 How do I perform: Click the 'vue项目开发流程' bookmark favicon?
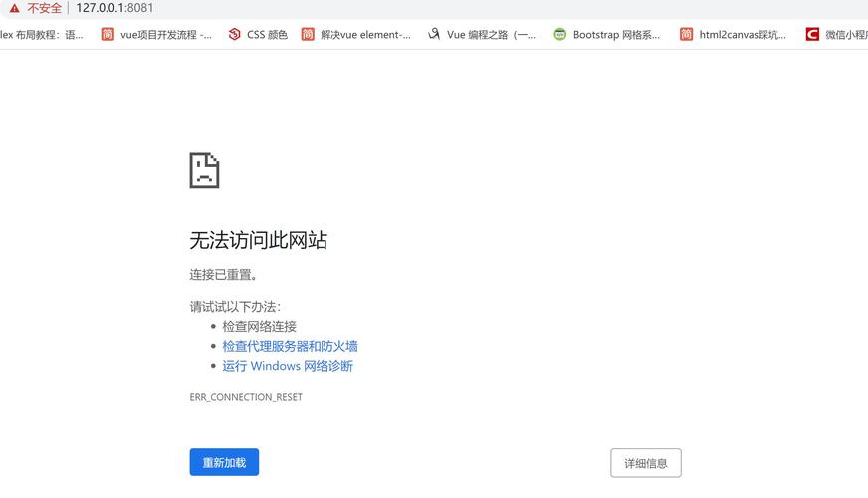click(108, 34)
